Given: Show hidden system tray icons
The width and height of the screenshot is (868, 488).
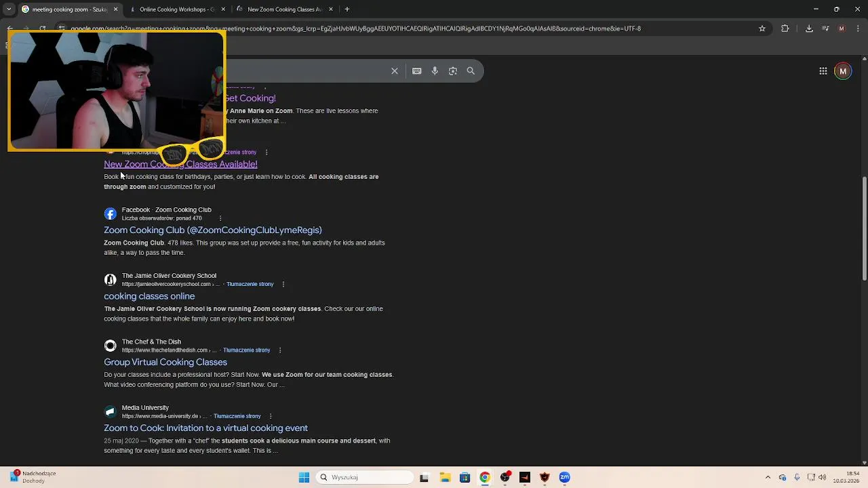Looking at the screenshot, I should coord(768,477).
